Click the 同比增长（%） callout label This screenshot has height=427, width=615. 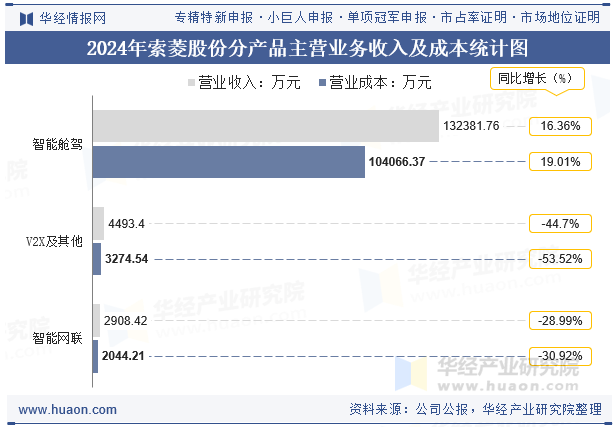pyautogui.click(x=537, y=78)
